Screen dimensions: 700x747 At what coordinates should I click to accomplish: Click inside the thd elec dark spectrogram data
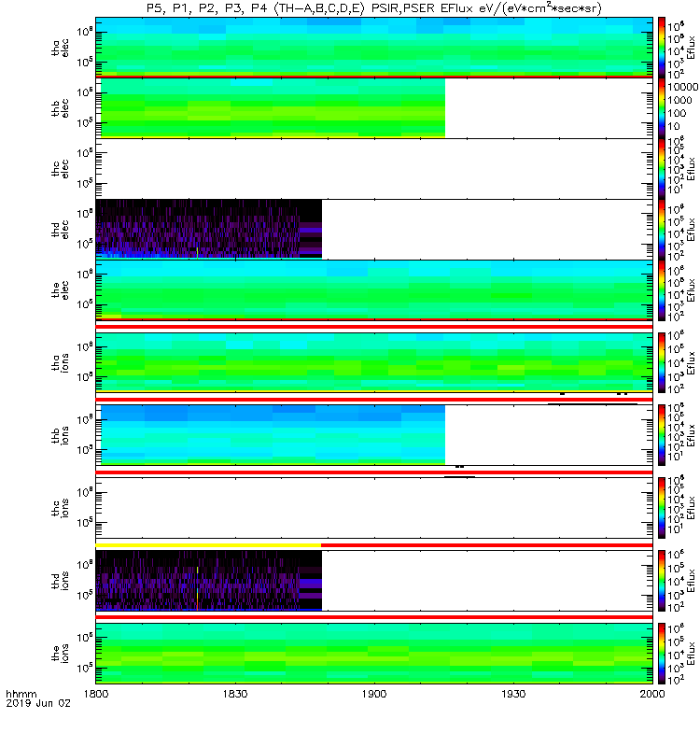208,229
